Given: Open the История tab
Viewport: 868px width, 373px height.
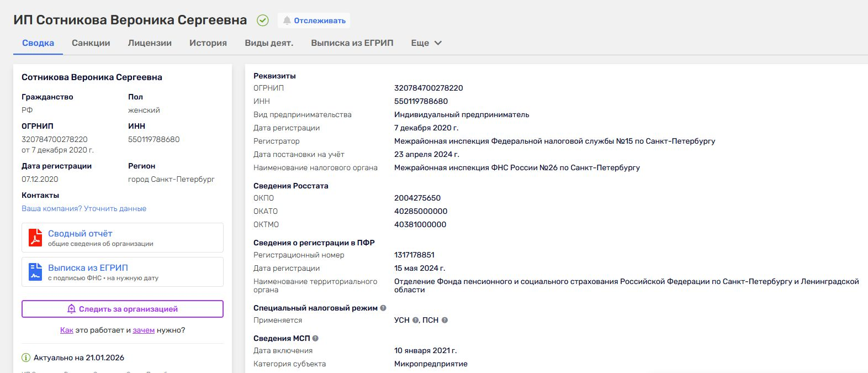Looking at the screenshot, I should point(208,43).
